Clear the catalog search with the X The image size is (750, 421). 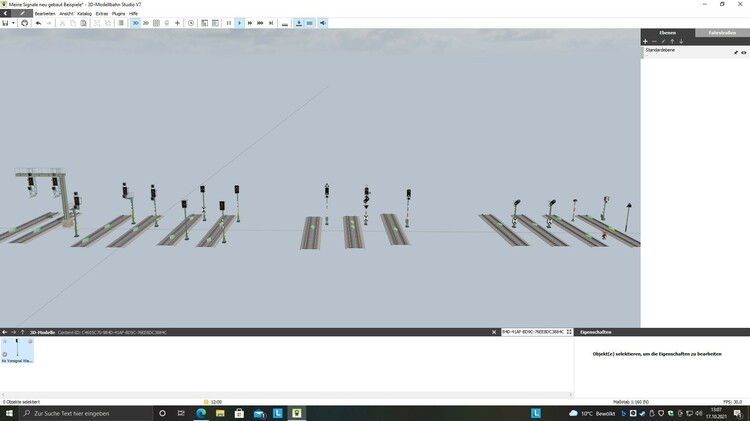494,332
